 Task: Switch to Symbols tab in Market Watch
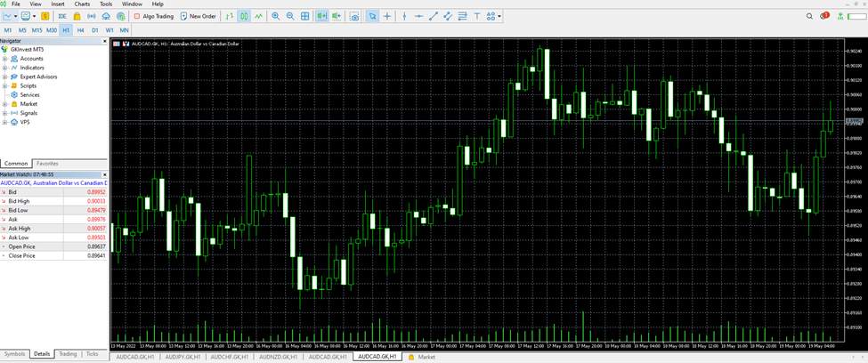click(x=14, y=353)
